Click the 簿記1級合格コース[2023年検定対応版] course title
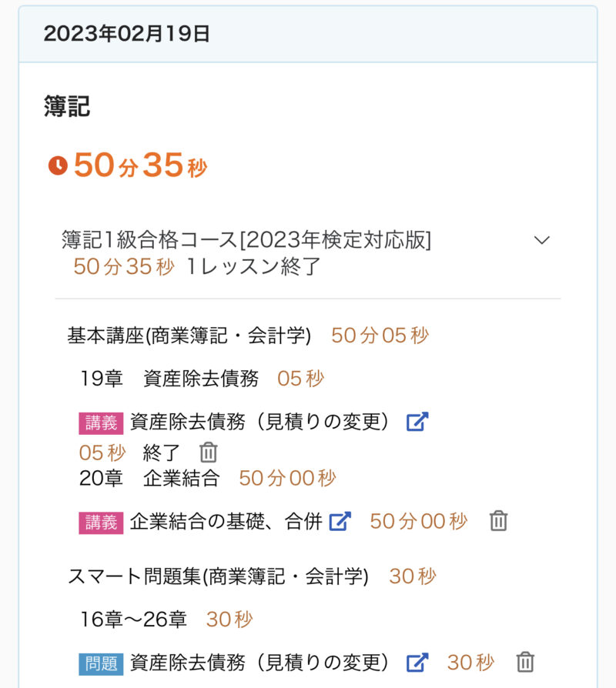616x688 pixels. (246, 240)
